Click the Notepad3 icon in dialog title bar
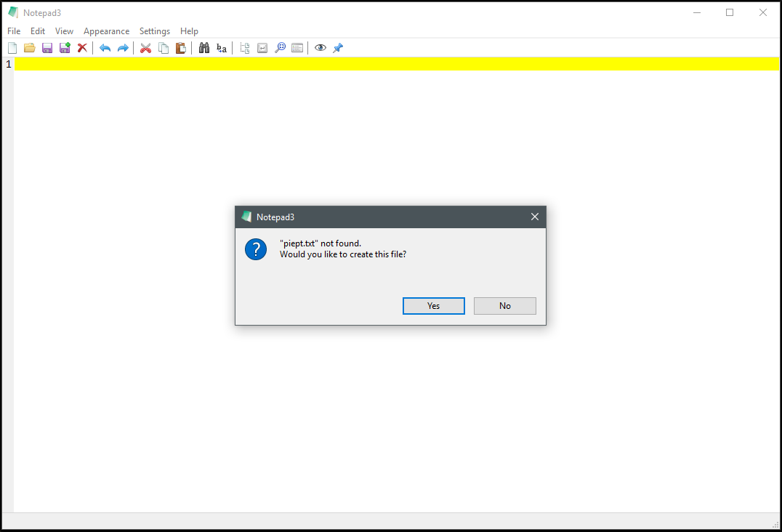The width and height of the screenshot is (782, 532). tap(246, 217)
